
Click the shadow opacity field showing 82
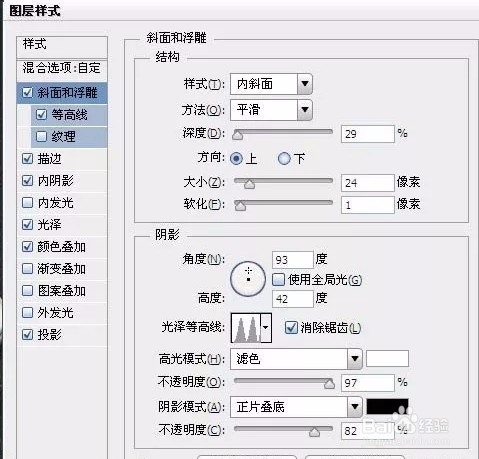(368, 431)
